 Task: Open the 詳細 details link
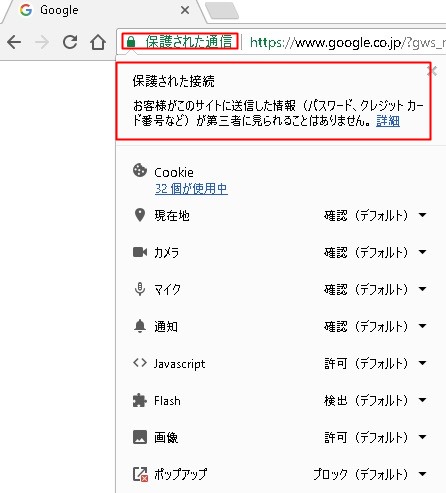click(388, 121)
